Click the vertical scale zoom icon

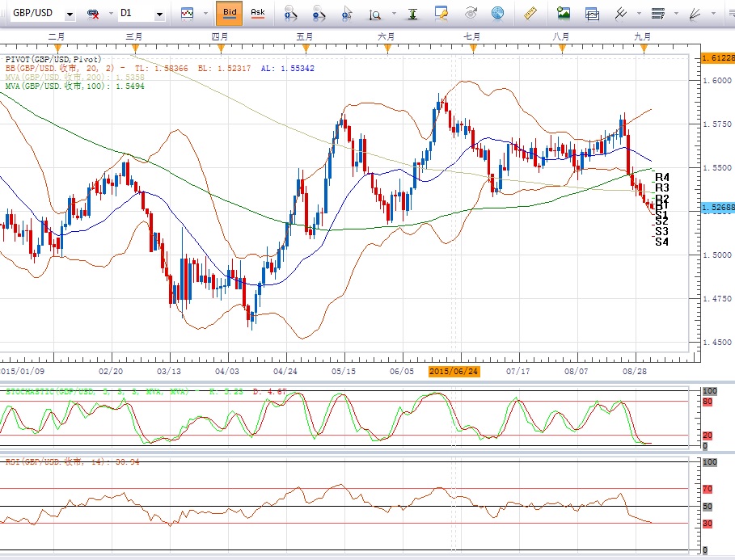(x=374, y=15)
